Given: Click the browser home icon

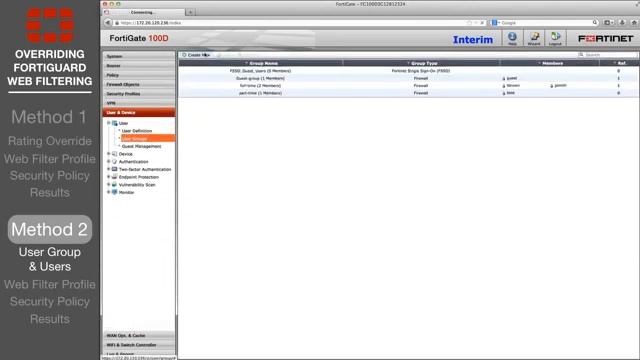Looking at the screenshot, I should [634, 23].
